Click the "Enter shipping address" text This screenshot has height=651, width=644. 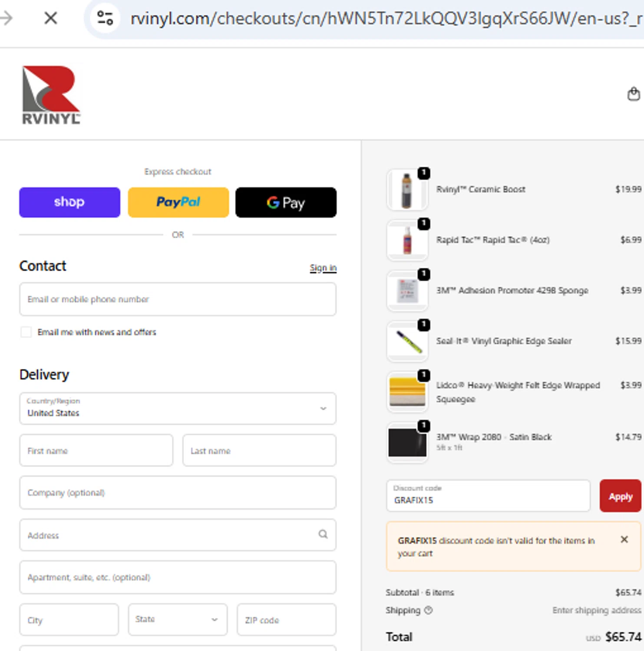pyautogui.click(x=597, y=611)
